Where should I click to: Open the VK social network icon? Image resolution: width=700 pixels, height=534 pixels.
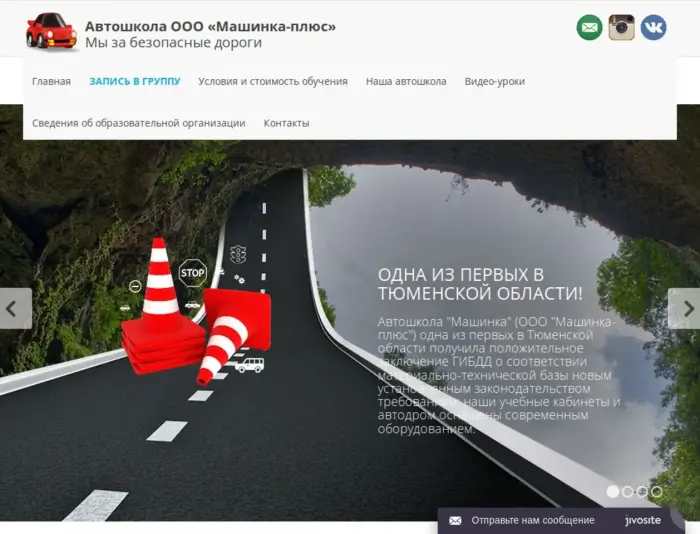coord(654,28)
